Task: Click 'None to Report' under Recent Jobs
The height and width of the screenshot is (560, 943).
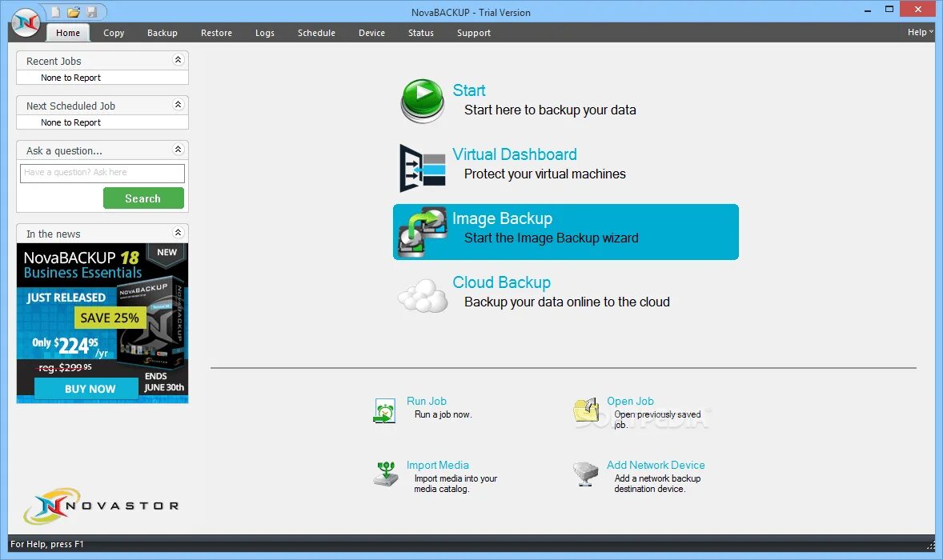Action: 71,78
